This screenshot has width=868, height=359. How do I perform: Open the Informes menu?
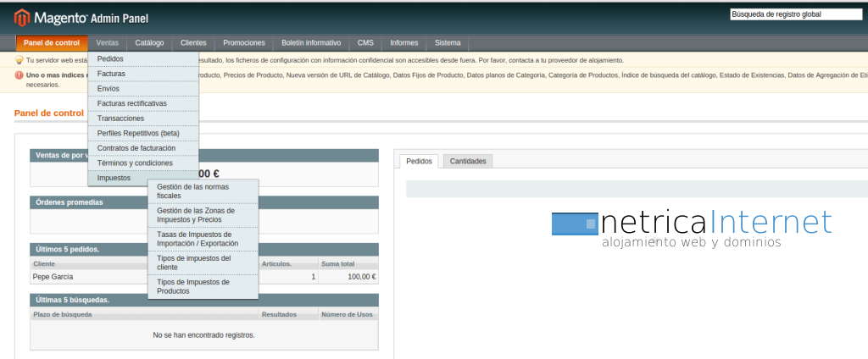(x=404, y=42)
